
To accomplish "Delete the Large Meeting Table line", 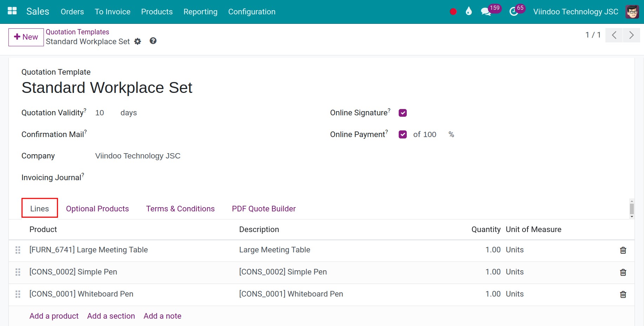I will [623, 250].
